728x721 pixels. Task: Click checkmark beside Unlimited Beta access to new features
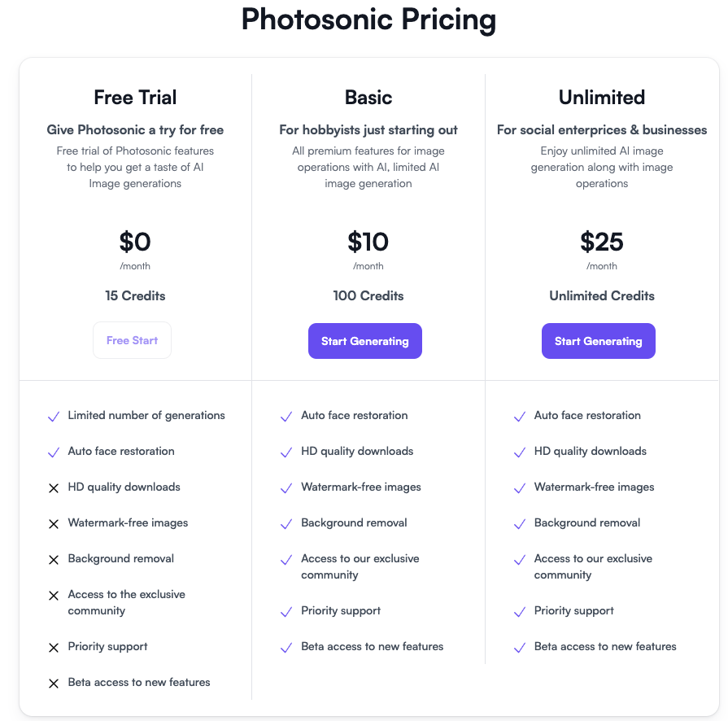point(520,647)
